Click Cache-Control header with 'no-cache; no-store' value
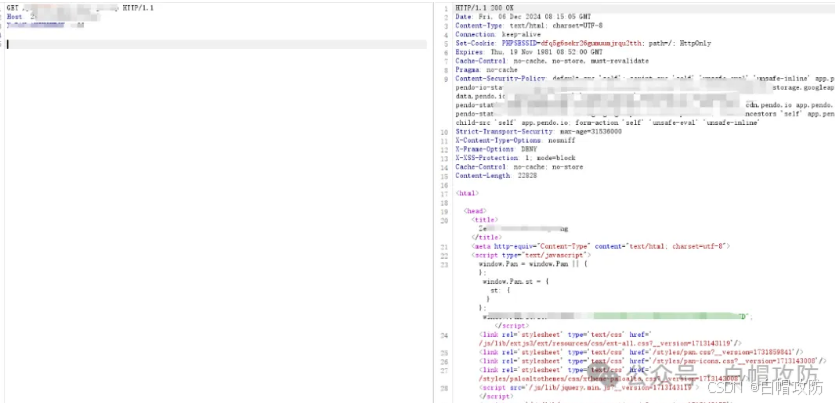Image resolution: width=835 pixels, height=403 pixels. click(x=519, y=167)
